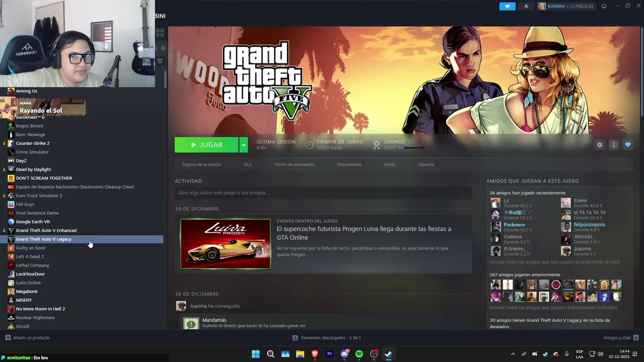The height and width of the screenshot is (362, 644).
Task: Launch Brave browser from taskbar
Action: [315, 354]
